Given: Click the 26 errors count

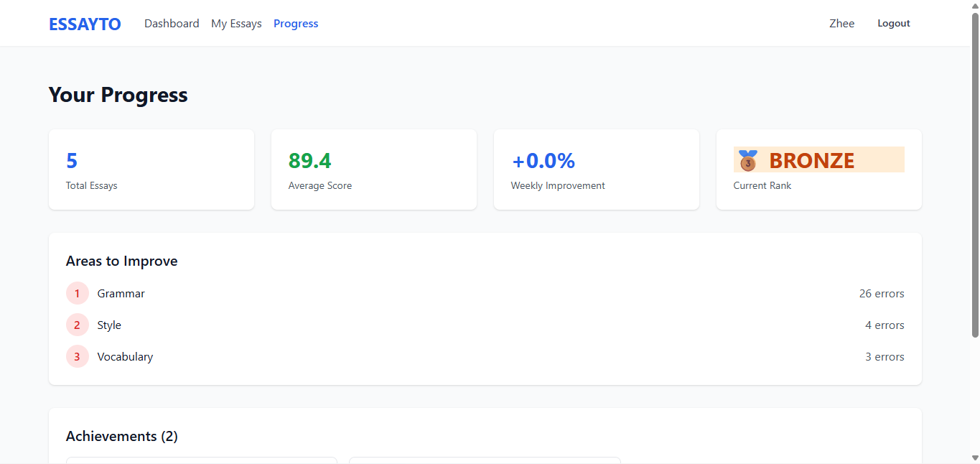Looking at the screenshot, I should pos(882,293).
